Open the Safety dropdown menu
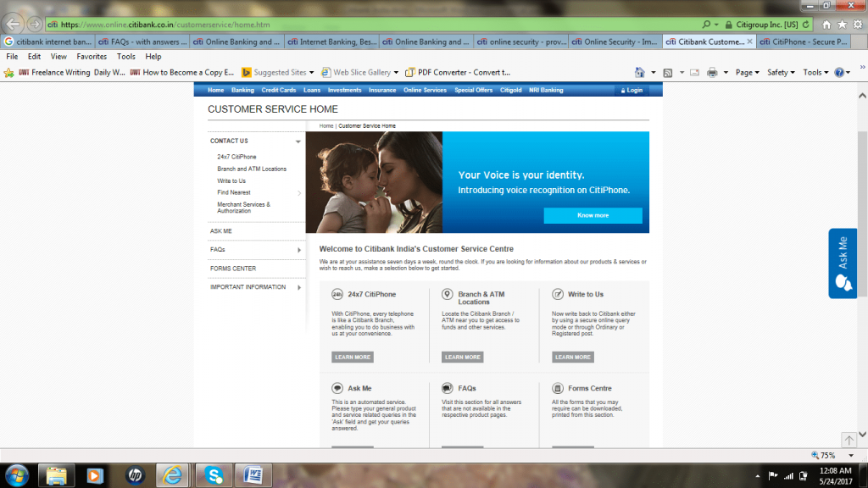 tap(776, 72)
